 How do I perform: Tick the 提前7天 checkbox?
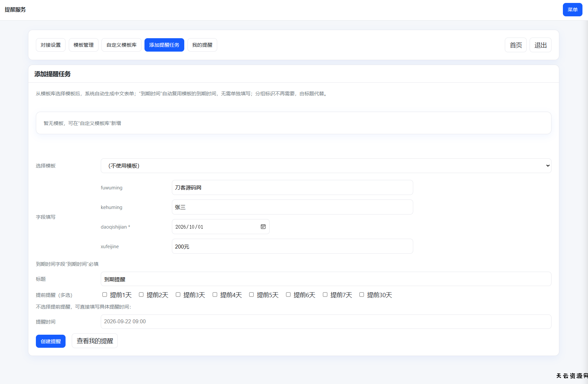325,295
